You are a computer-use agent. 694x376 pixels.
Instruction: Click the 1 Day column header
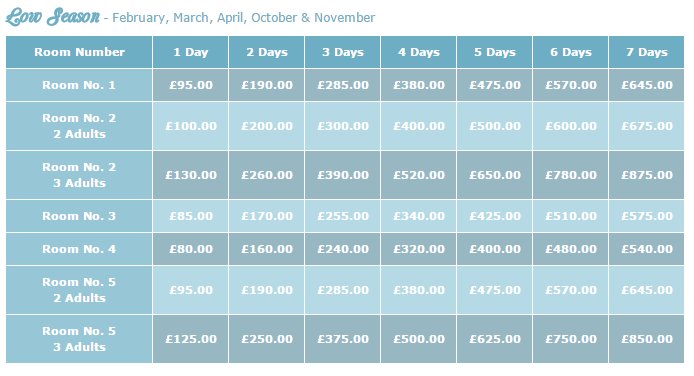[x=191, y=52]
